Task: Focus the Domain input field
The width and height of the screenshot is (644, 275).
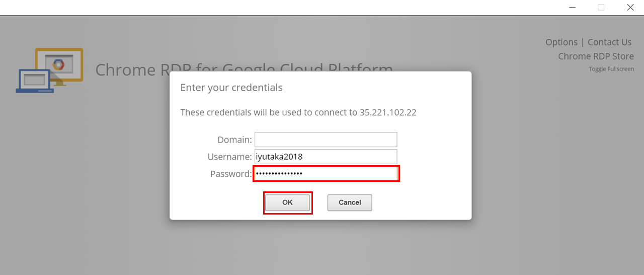Action: (x=326, y=140)
